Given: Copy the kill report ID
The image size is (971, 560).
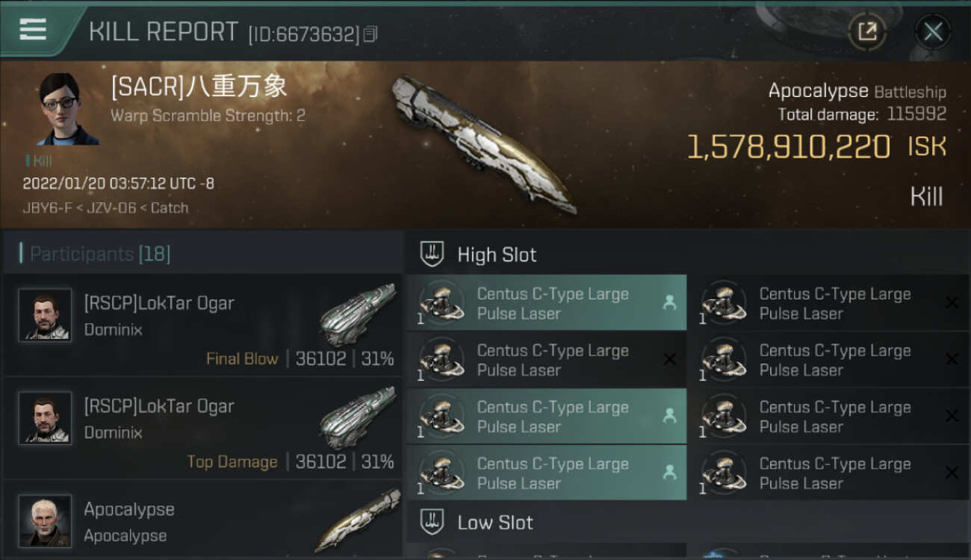Looking at the screenshot, I should coord(371,34).
